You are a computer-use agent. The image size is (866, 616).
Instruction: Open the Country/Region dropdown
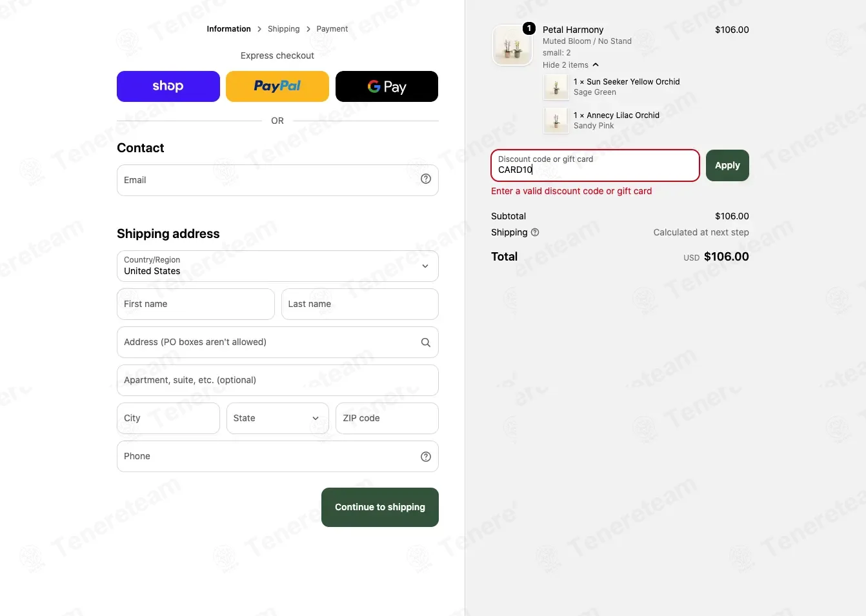277,266
